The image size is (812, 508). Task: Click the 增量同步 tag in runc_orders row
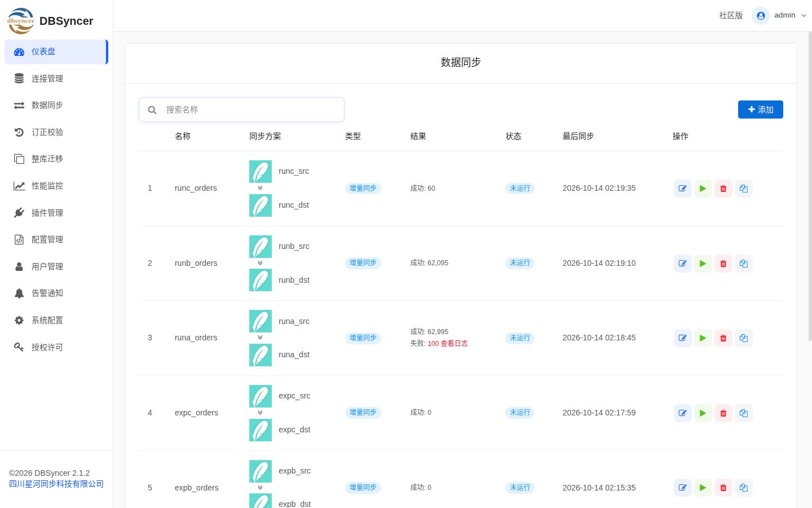(x=363, y=189)
